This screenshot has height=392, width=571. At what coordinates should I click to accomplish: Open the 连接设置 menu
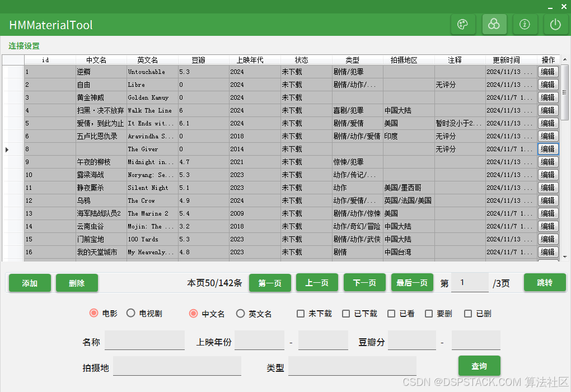click(24, 46)
